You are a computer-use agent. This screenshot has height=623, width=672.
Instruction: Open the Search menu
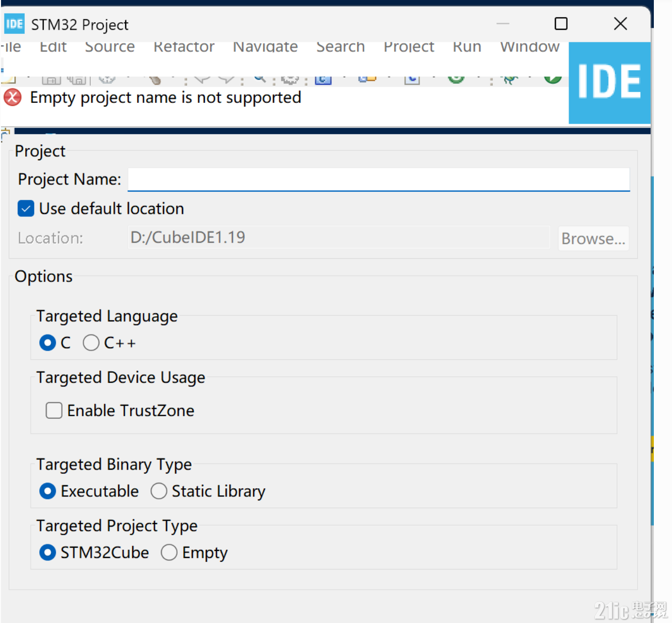click(341, 47)
